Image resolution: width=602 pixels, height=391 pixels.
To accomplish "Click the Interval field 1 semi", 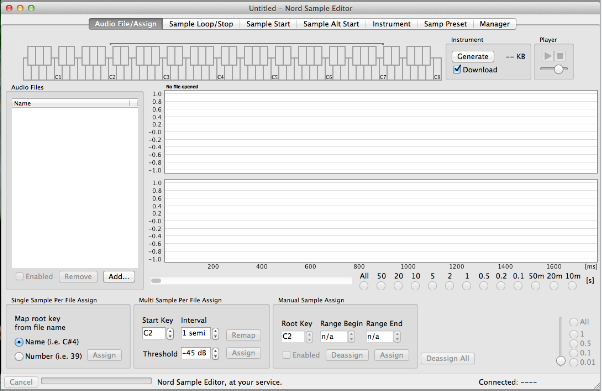I will [196, 333].
